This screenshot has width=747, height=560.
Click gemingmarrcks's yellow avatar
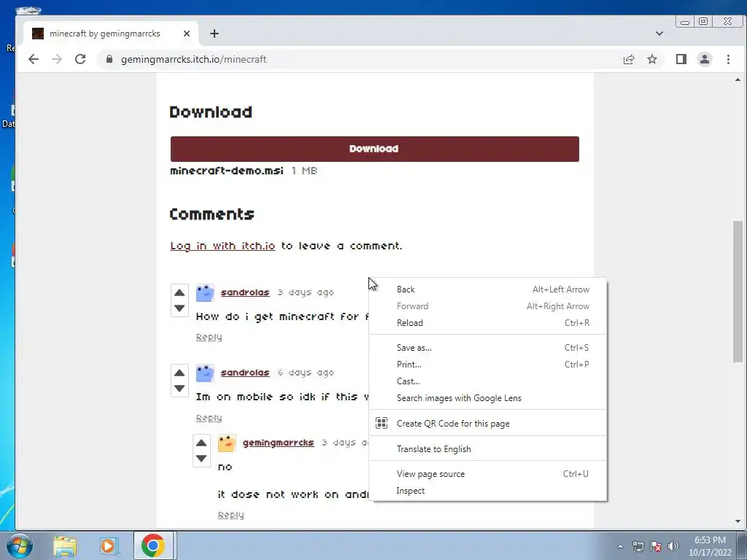click(x=227, y=443)
